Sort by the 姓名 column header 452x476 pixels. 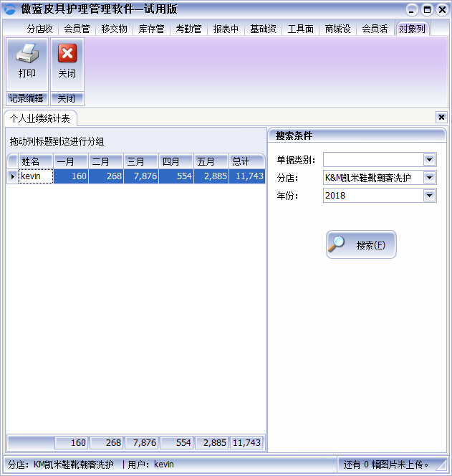(x=36, y=161)
